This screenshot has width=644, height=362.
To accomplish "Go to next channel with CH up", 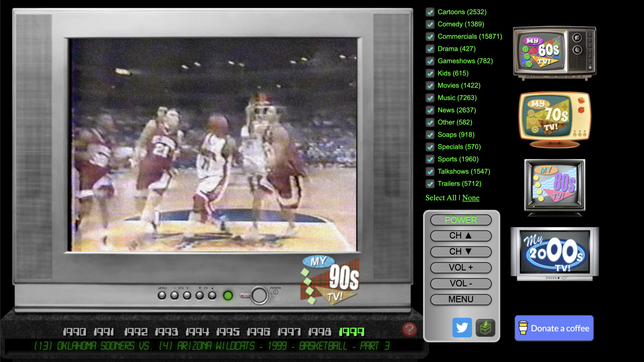I will click(461, 236).
